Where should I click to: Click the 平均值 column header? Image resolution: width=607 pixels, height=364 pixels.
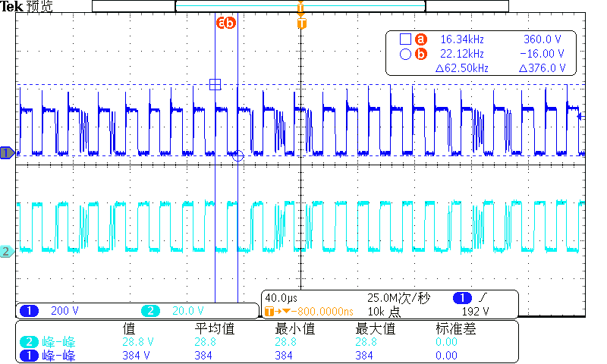point(215,329)
